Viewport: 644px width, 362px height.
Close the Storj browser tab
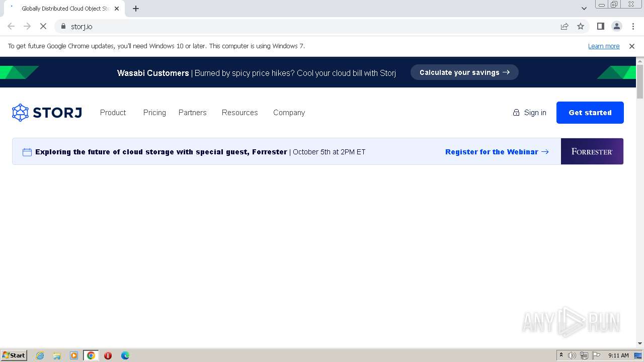[117, 9]
